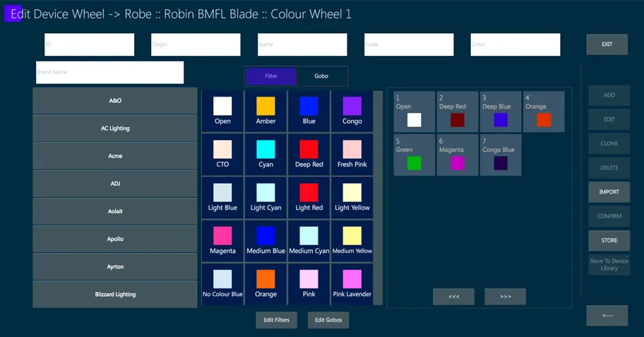Click the filter list vertical scrollbar
The height and width of the screenshot is (337, 644).
(x=378, y=198)
